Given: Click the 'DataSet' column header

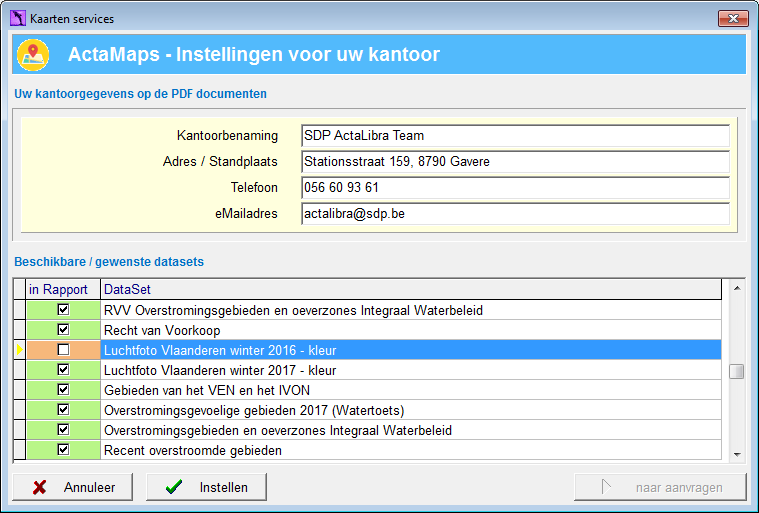Looking at the screenshot, I should [x=411, y=289].
